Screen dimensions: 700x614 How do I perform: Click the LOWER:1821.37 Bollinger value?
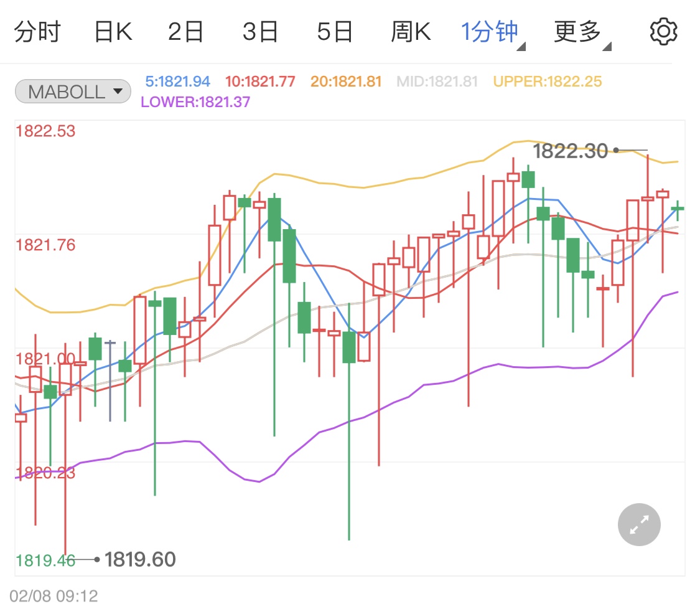(x=195, y=102)
